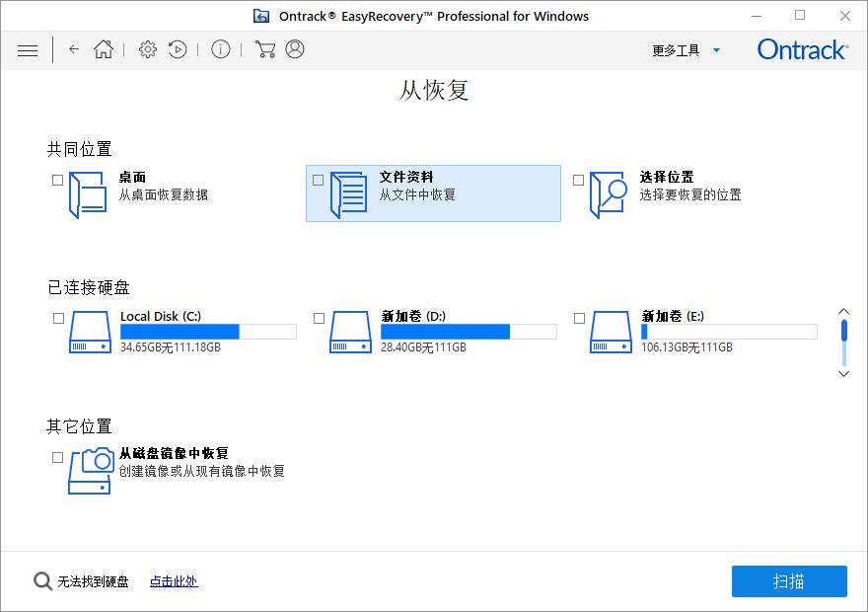Image resolution: width=868 pixels, height=612 pixels.
Task: Go to the Home screen icon
Action: (x=103, y=49)
